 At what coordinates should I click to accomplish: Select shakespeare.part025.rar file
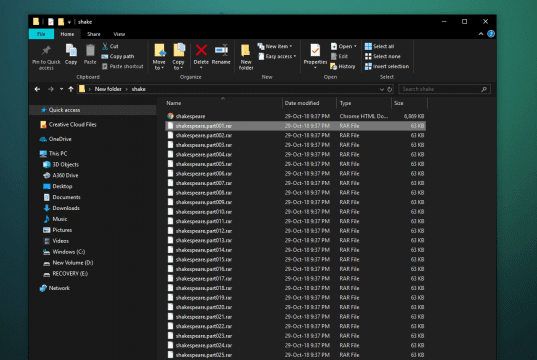point(295,355)
